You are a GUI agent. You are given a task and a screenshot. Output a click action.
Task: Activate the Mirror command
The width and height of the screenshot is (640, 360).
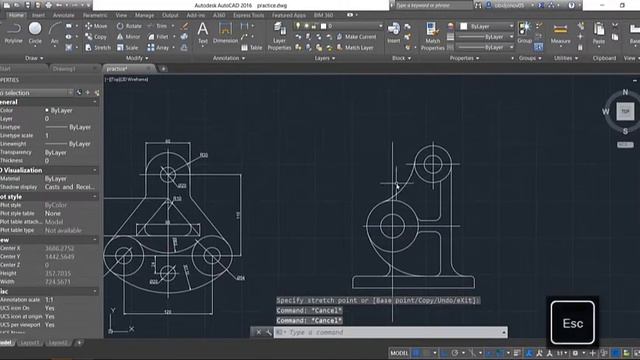pos(128,37)
